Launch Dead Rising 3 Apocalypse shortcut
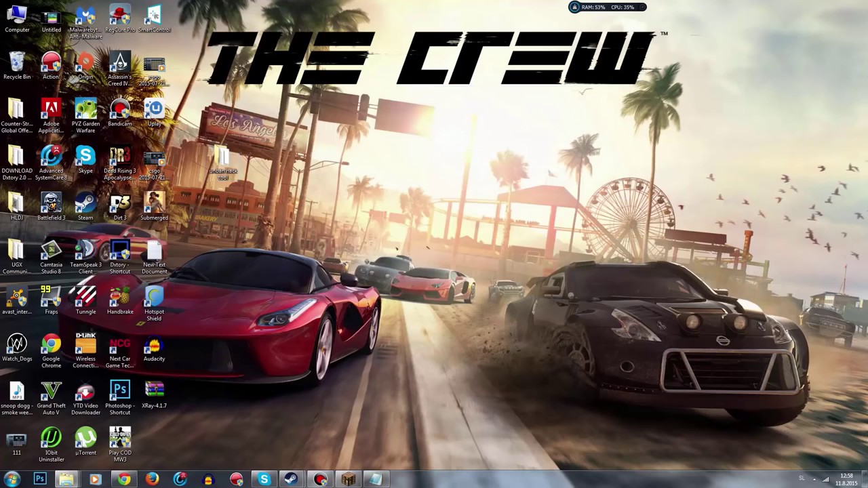Image resolution: width=868 pixels, height=488 pixels. (120, 163)
